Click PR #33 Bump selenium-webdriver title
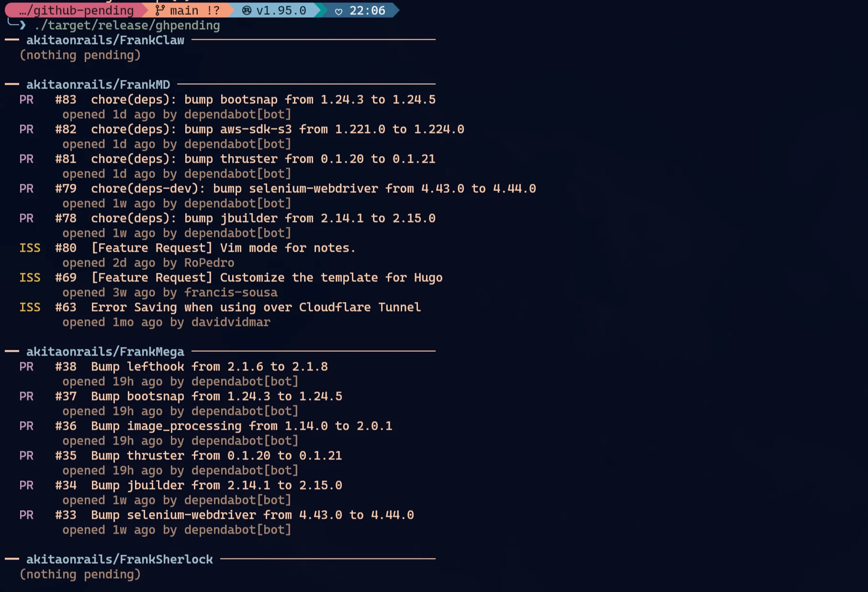This screenshot has height=592, width=868. pos(253,515)
